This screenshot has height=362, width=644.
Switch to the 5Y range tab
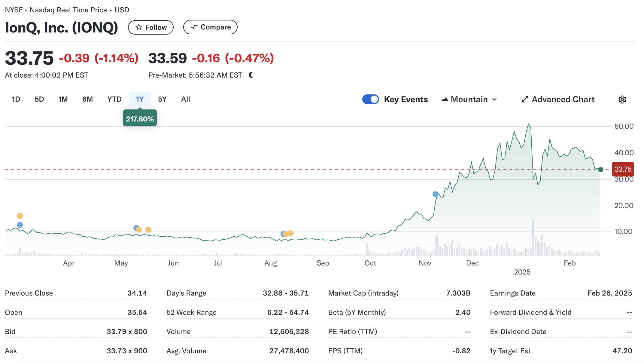(x=162, y=99)
